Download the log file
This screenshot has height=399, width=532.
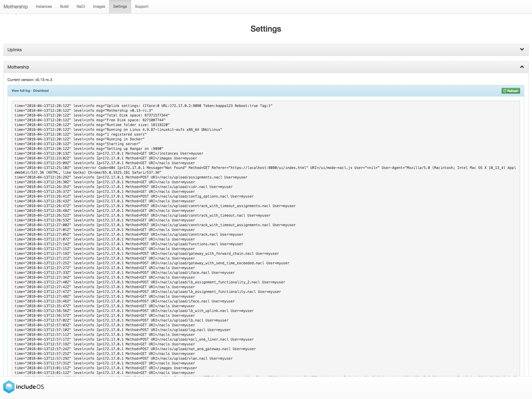[x=41, y=91]
